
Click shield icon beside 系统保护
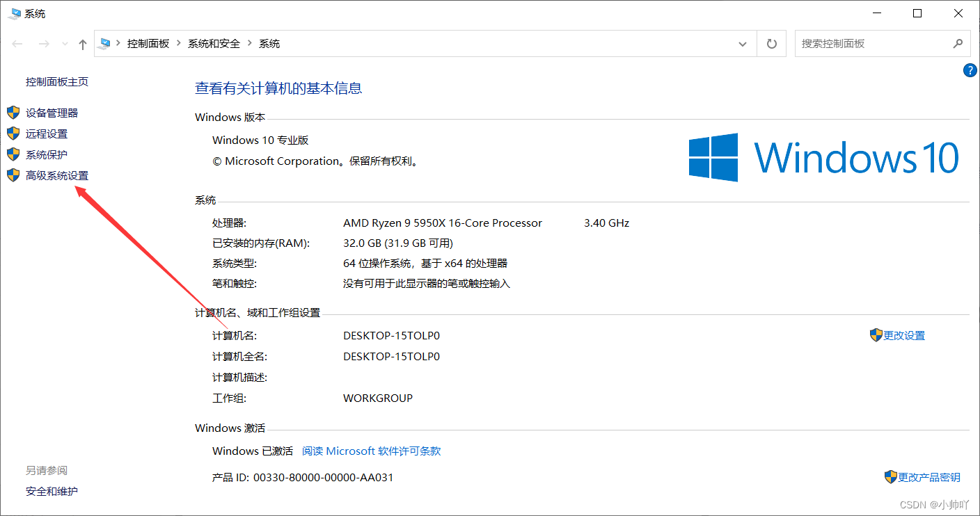tap(13, 154)
